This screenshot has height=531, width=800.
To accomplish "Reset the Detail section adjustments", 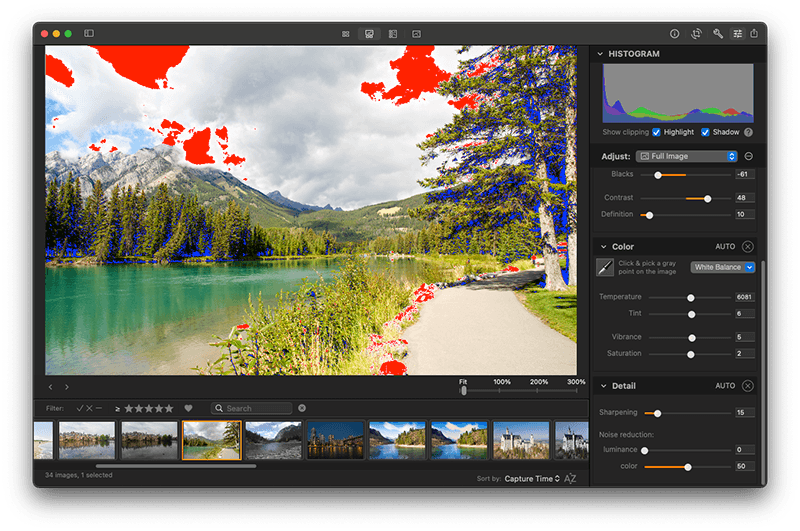I will 748,386.
